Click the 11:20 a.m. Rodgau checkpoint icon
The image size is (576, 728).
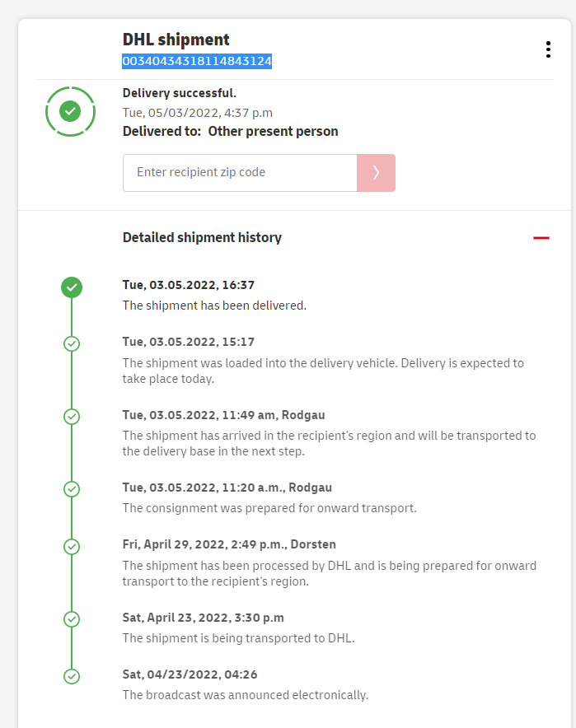click(x=72, y=489)
